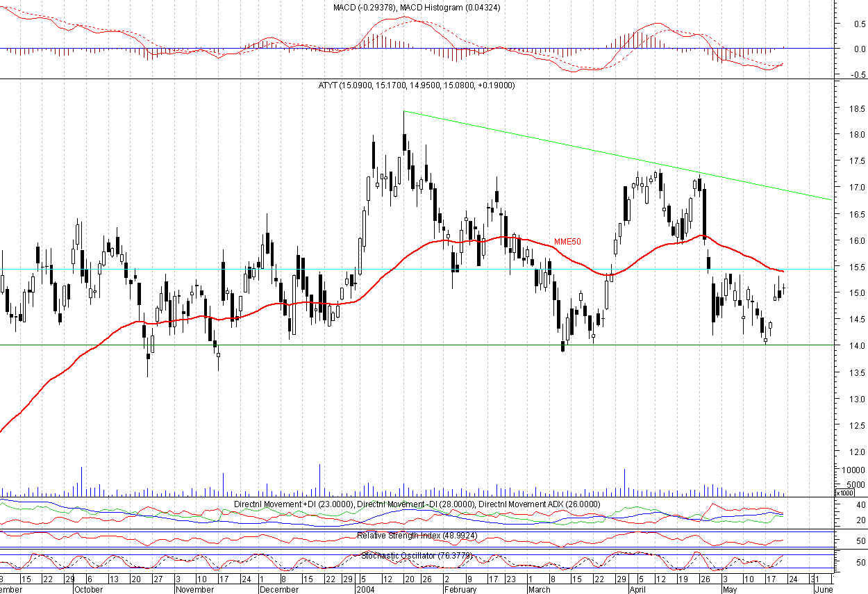Image resolution: width=868 pixels, height=594 pixels.
Task: Select the November month label
Action: pyautogui.click(x=194, y=589)
